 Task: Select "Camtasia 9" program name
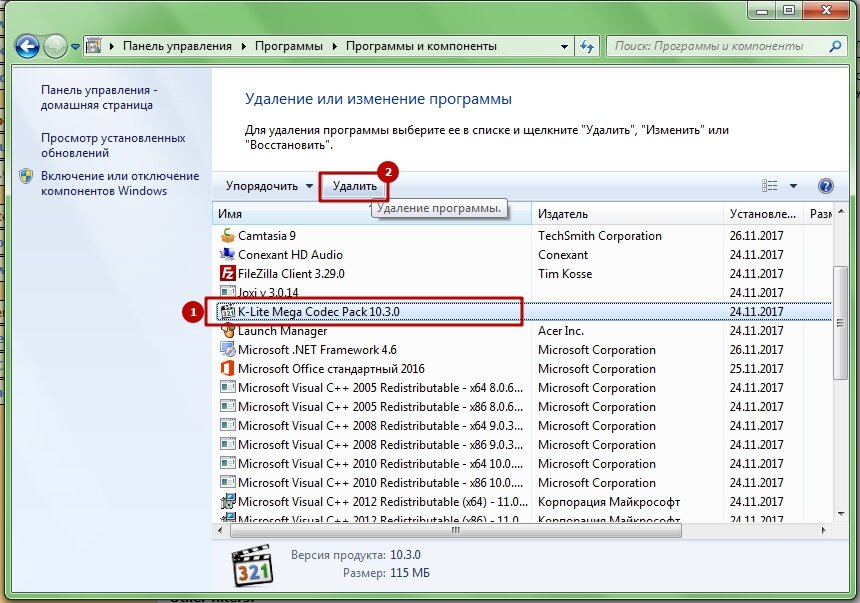pos(267,235)
